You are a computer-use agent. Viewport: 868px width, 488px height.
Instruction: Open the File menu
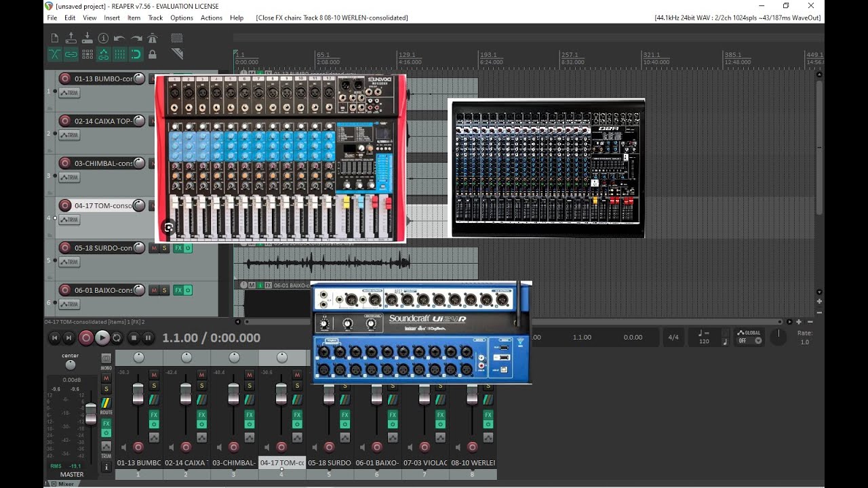[52, 18]
